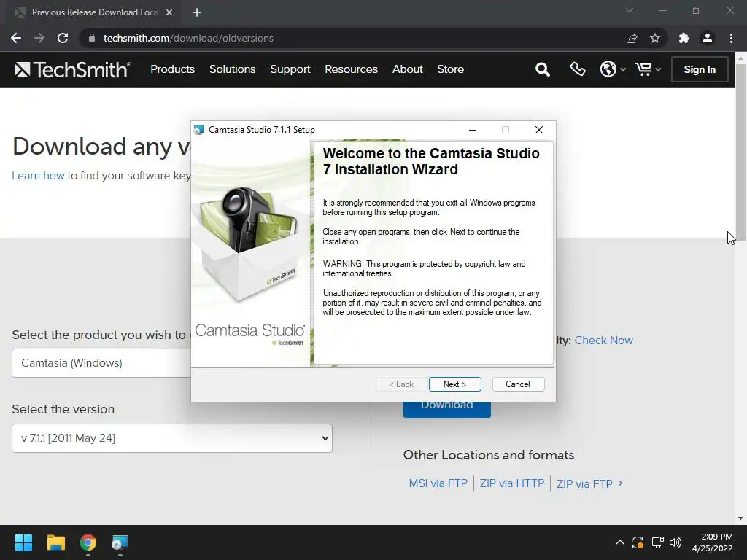Image resolution: width=747 pixels, height=560 pixels.
Task: Minimize the Camtasia Studio Setup dialog
Action: click(473, 130)
